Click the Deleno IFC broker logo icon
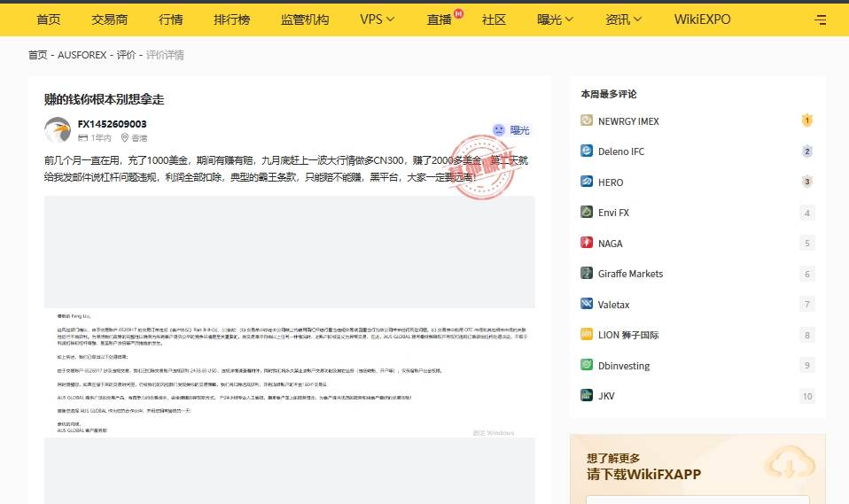 587,151
